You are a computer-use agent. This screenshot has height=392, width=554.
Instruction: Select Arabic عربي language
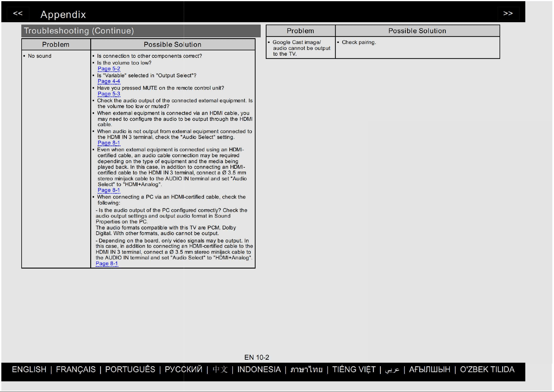tap(392, 370)
